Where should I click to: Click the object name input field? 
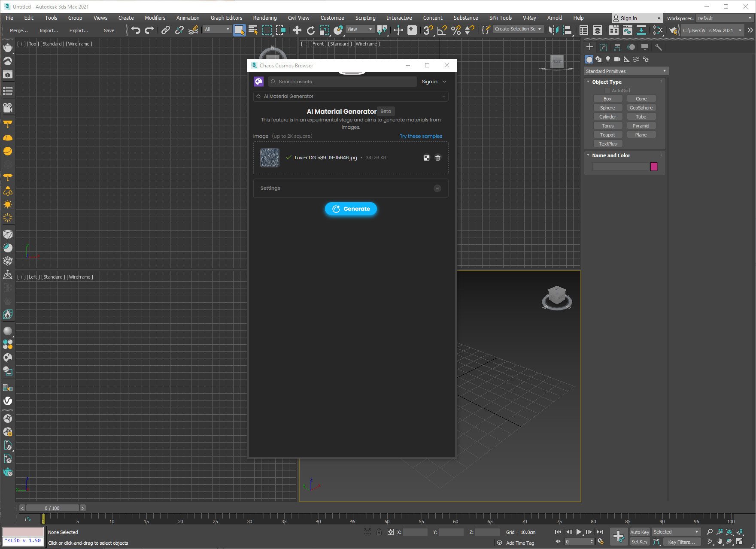coord(620,167)
